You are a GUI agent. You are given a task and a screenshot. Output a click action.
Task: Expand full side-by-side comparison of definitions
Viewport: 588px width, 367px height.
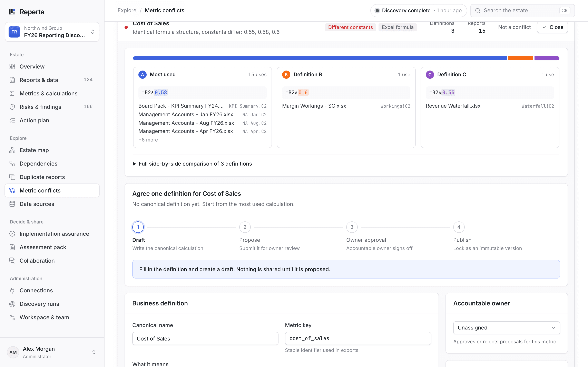[x=193, y=164]
